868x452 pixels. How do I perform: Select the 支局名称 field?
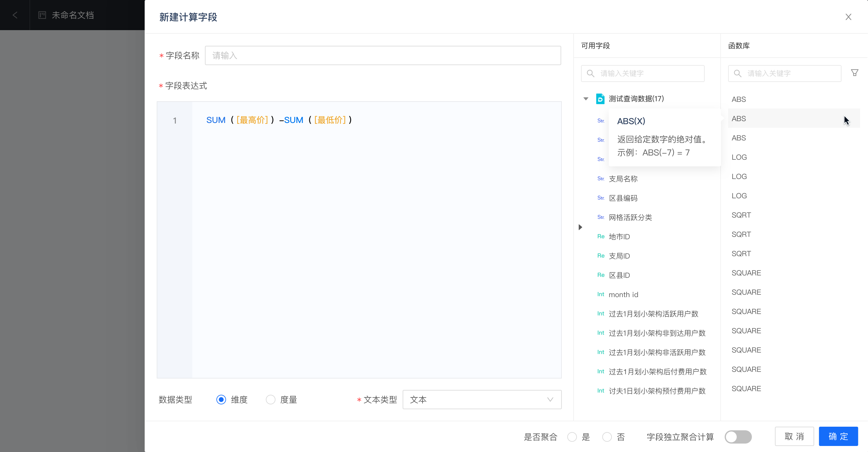[623, 179]
